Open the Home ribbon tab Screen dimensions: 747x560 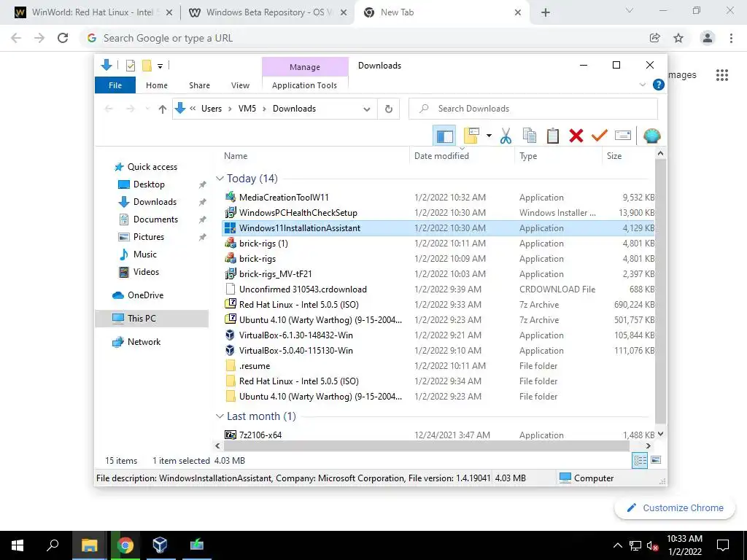point(157,85)
